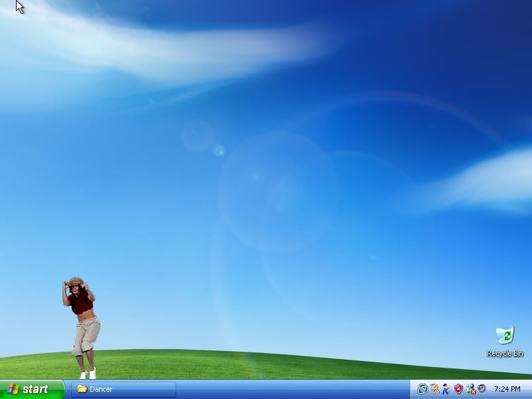The width and height of the screenshot is (532, 399).
Task: Click the dancer's white shoes
Action: [88, 374]
